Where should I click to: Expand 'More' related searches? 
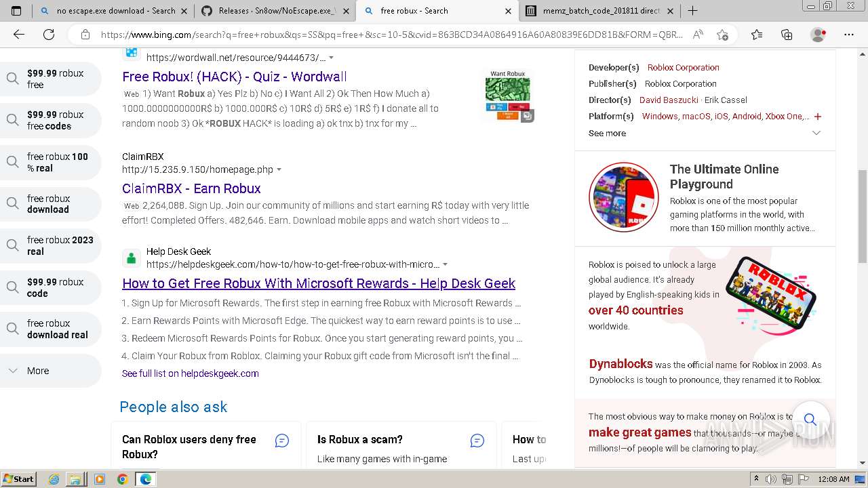(x=51, y=371)
